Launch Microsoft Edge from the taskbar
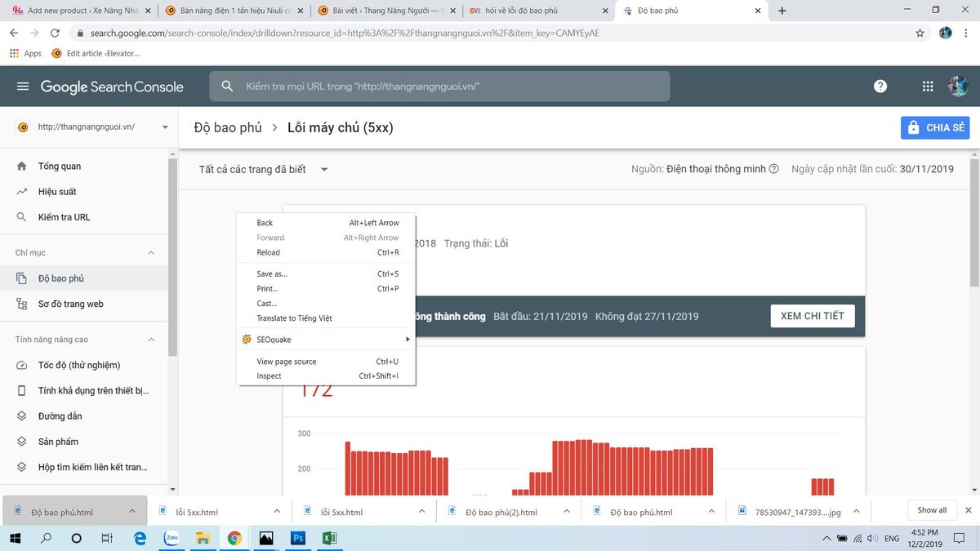Screen dimensions: 980x551 [x=140, y=539]
